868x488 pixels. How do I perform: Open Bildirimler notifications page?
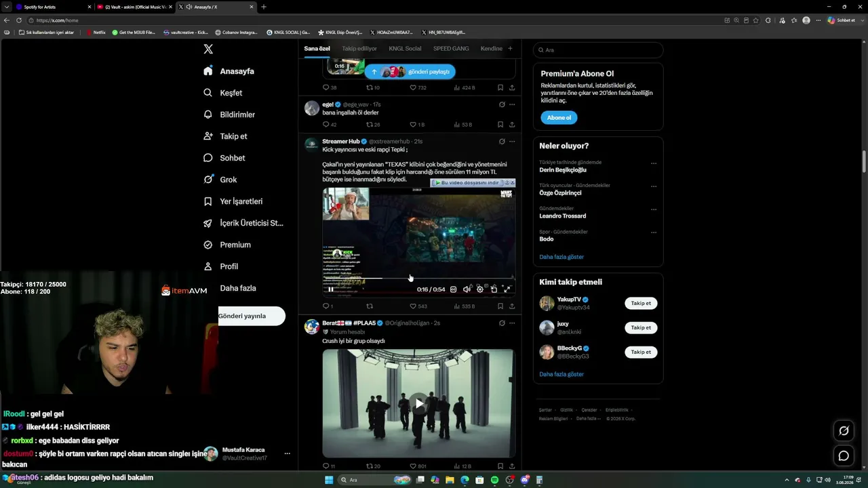pyautogui.click(x=229, y=115)
